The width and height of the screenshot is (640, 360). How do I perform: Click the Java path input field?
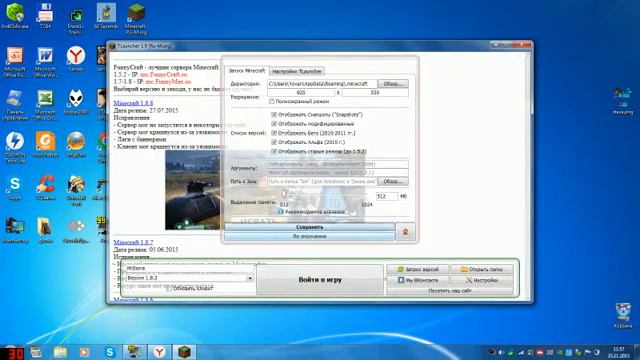point(322,181)
